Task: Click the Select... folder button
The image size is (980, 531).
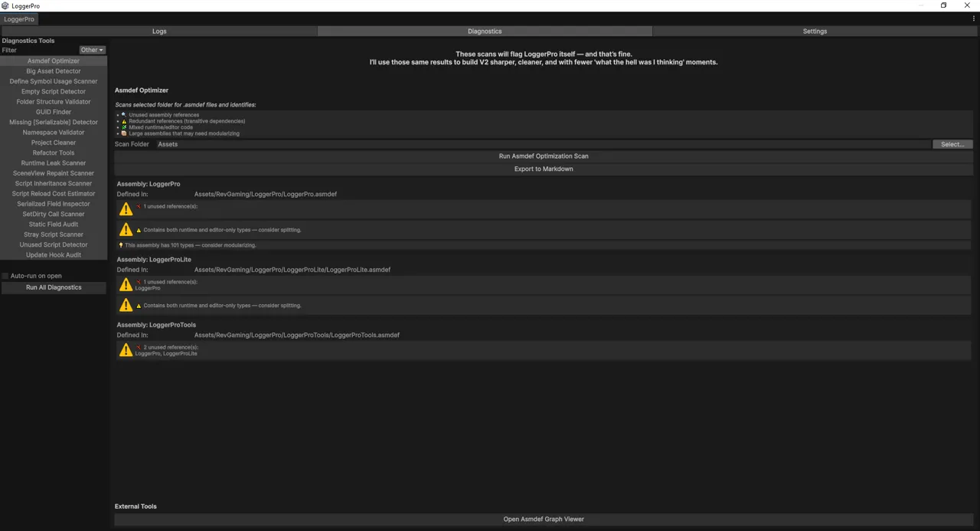Action: [952, 144]
